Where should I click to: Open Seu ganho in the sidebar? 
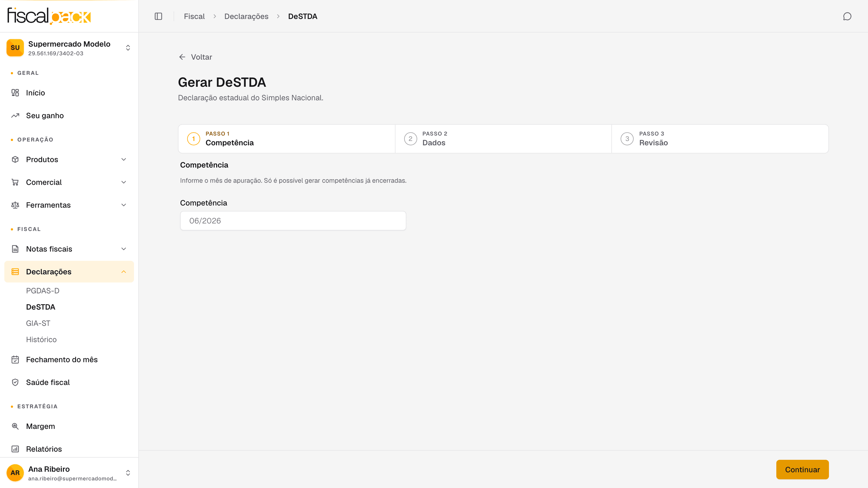pyautogui.click(x=69, y=115)
